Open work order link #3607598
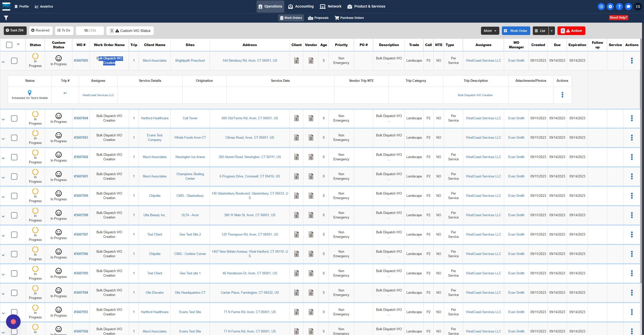Viewport: 644px width, 335px height. pyautogui.click(x=81, y=215)
